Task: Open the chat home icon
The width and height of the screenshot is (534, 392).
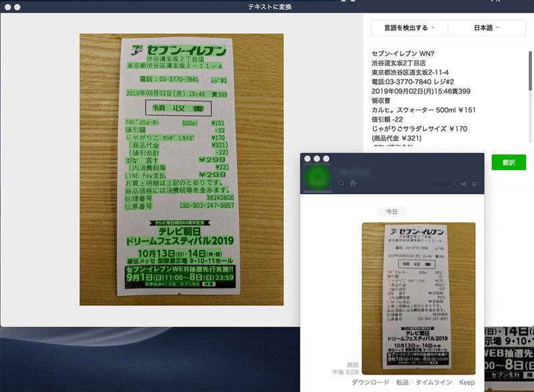Action: click(x=353, y=183)
